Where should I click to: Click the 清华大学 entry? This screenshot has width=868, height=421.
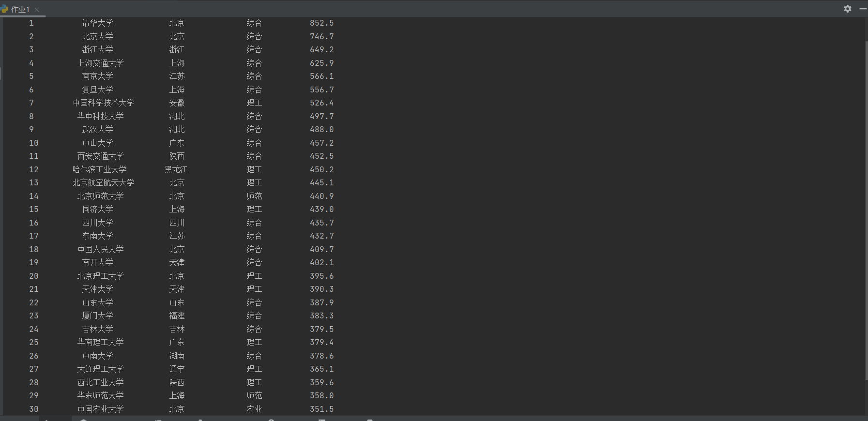(x=97, y=23)
